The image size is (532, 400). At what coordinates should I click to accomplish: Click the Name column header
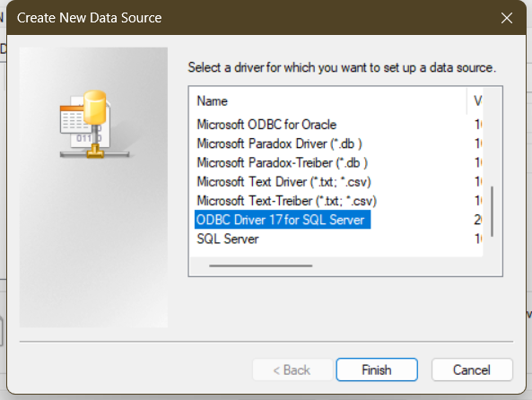(x=328, y=100)
